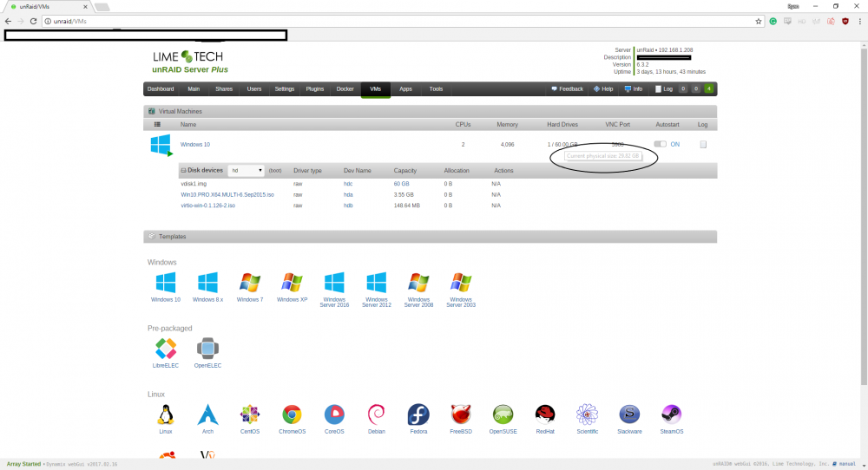Open the Windows 10 VM icon menu
Viewport: 868px width, 470px height.
(x=161, y=145)
